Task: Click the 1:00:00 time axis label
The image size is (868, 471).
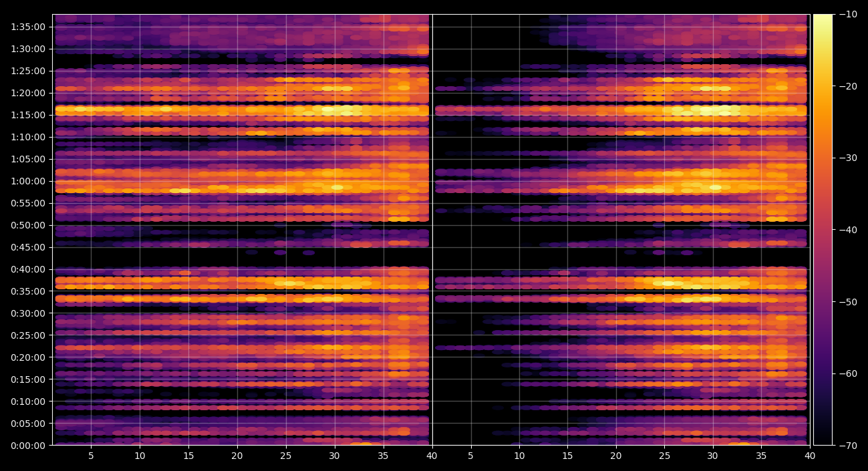Action: click(28, 181)
